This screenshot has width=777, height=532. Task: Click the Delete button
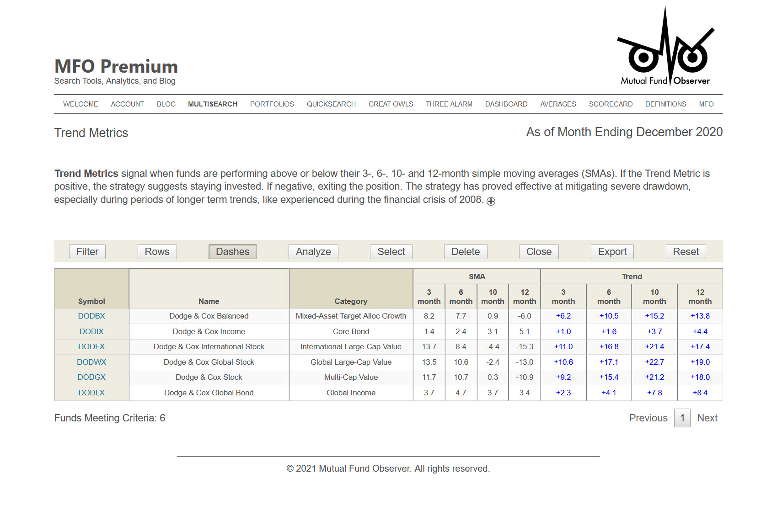tap(466, 252)
